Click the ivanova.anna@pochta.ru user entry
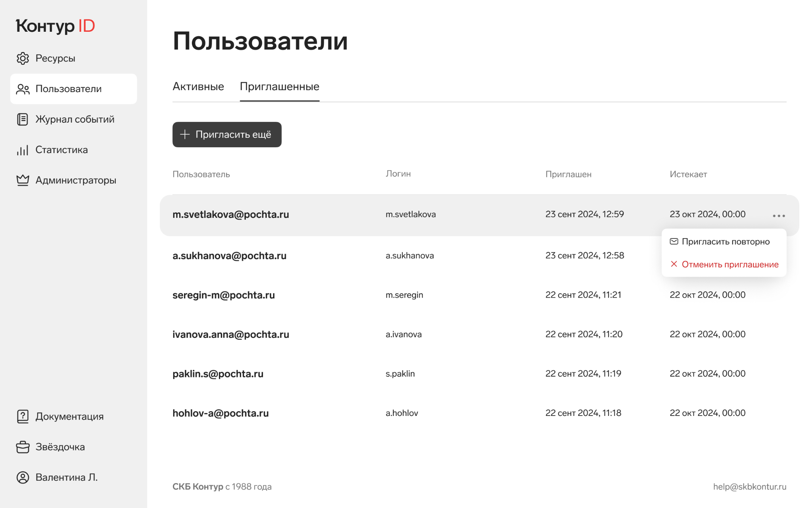This screenshot has height=508, width=812. tap(231, 334)
